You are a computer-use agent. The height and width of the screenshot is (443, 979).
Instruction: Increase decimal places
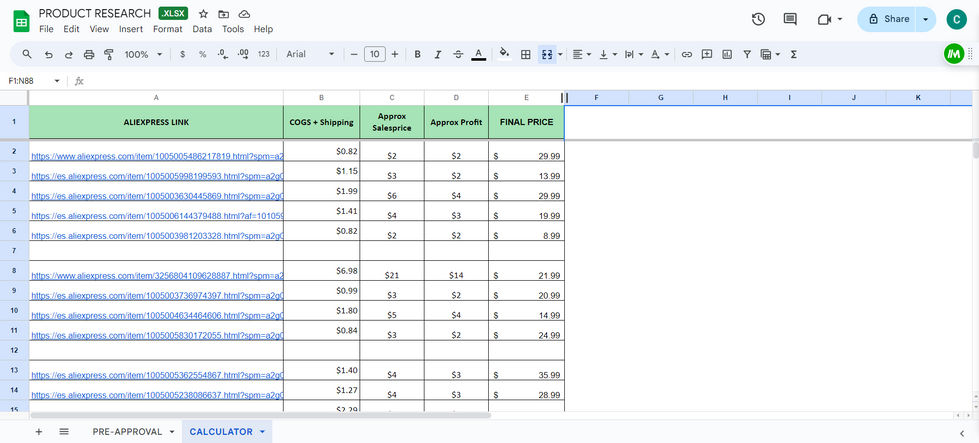tap(244, 54)
